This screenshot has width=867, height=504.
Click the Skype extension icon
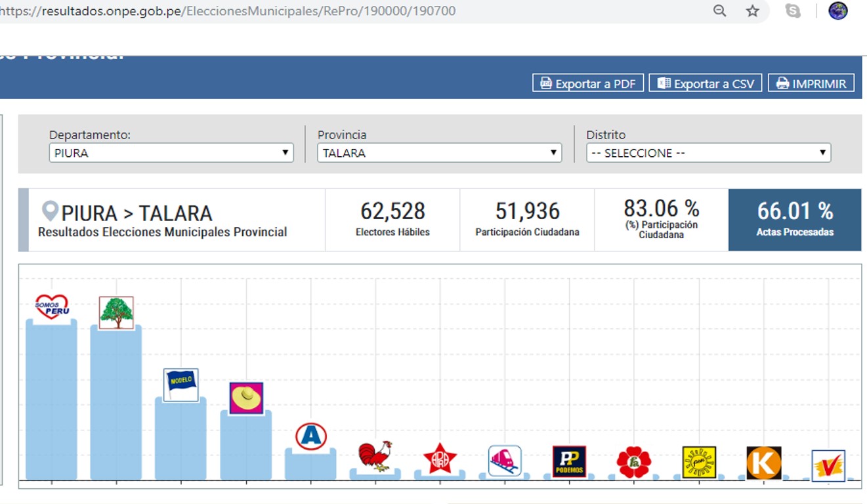click(793, 10)
